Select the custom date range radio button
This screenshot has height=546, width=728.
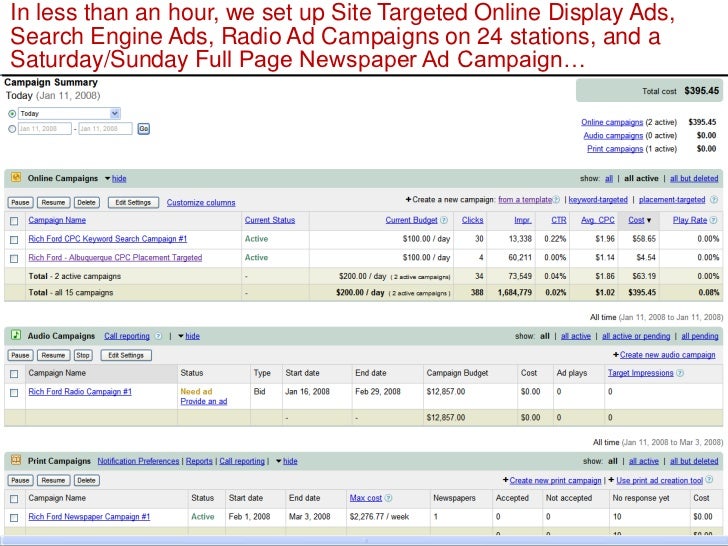(12, 129)
